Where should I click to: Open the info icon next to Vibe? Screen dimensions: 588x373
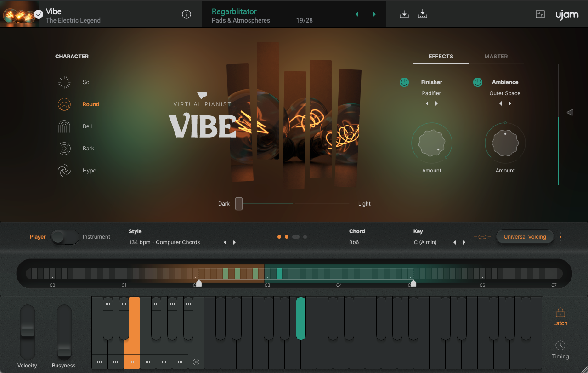[x=187, y=14]
